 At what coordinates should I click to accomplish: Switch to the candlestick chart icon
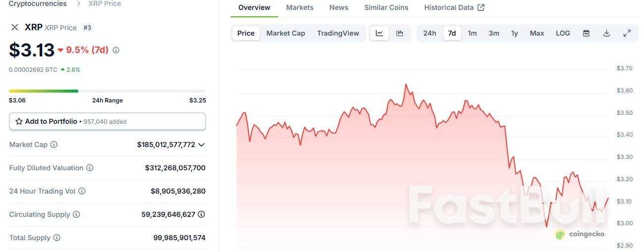click(400, 33)
